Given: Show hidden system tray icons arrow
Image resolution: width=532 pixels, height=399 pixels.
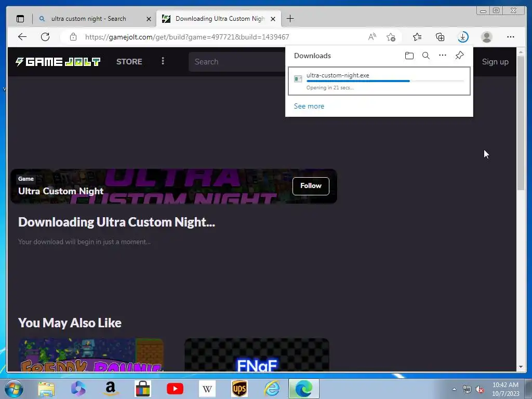Looking at the screenshot, I should pos(454,389).
